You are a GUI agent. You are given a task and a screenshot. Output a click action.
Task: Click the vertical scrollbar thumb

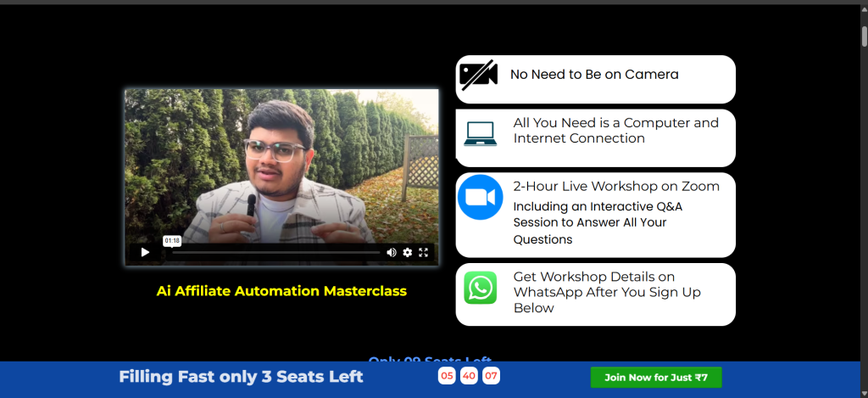tap(864, 36)
